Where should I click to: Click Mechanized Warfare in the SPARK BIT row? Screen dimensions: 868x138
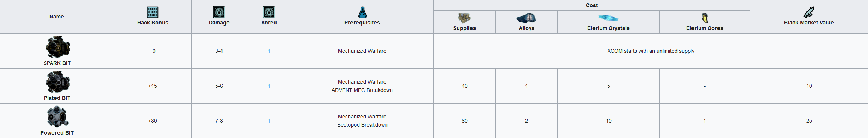click(362, 51)
